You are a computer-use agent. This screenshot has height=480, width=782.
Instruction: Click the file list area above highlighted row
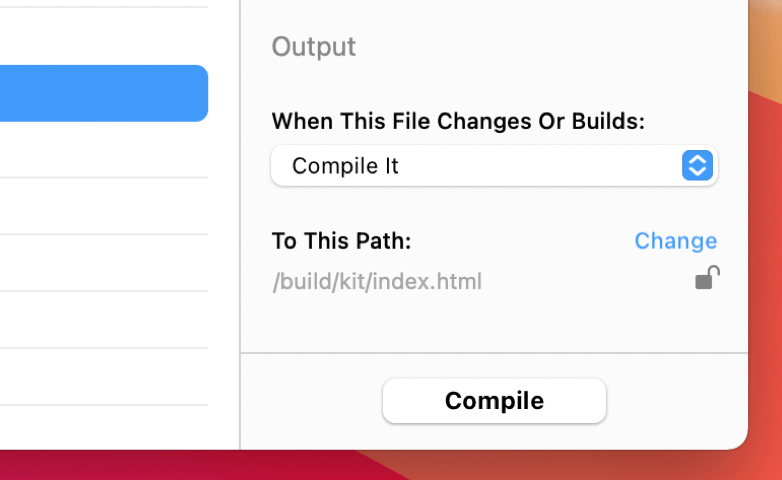click(x=104, y=35)
